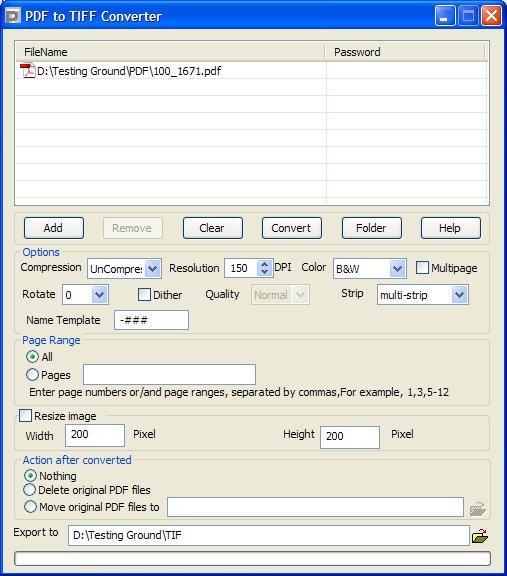Decrease Resolution with the down spinner arrow
The width and height of the screenshot is (507, 576).
point(265,272)
